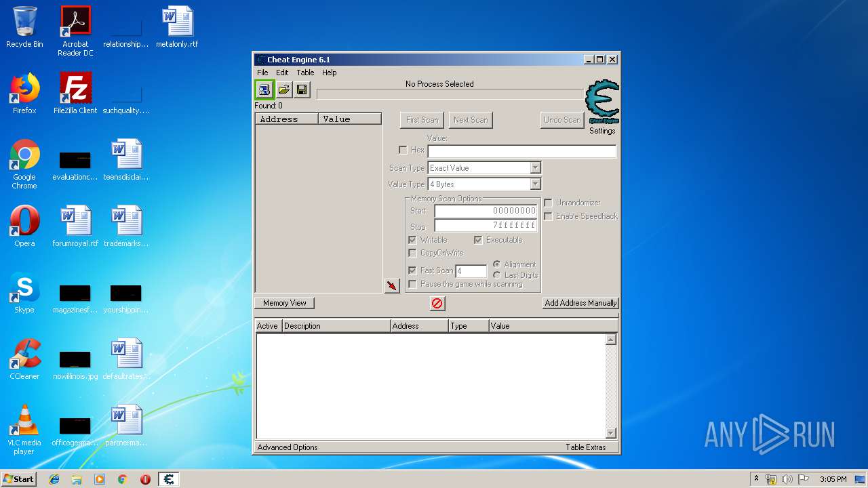Click the taskbar clock 3:05 PM

(x=833, y=479)
